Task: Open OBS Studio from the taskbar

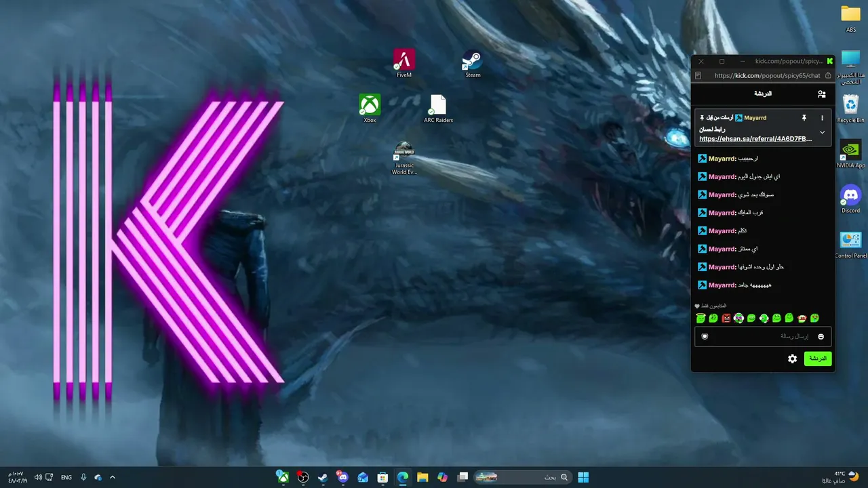Action: click(303, 477)
